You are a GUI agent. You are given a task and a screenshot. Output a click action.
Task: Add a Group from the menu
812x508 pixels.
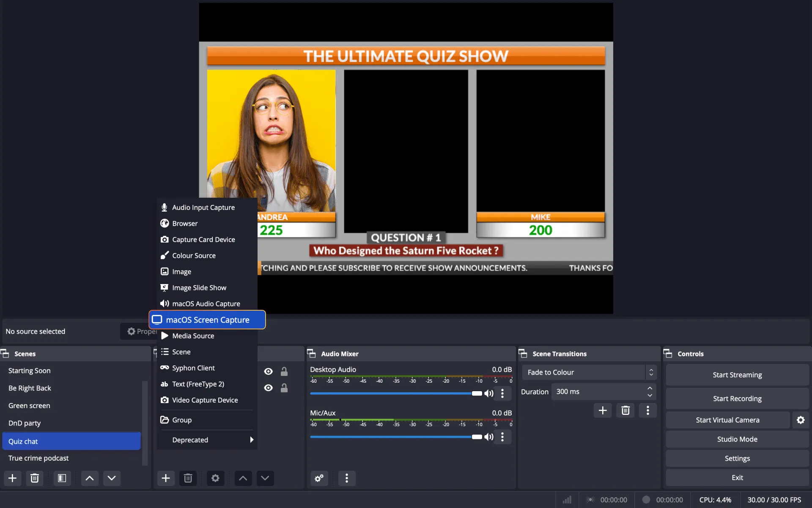click(x=207, y=420)
